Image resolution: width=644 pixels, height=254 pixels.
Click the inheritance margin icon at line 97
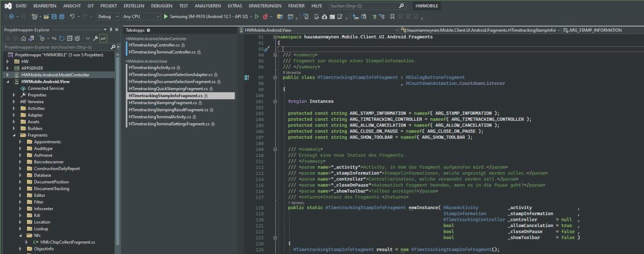pos(247,77)
